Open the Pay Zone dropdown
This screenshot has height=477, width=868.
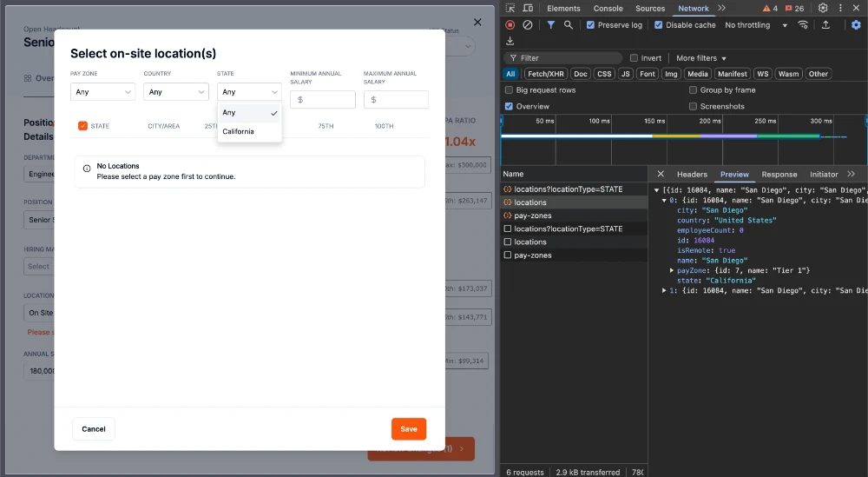point(102,92)
